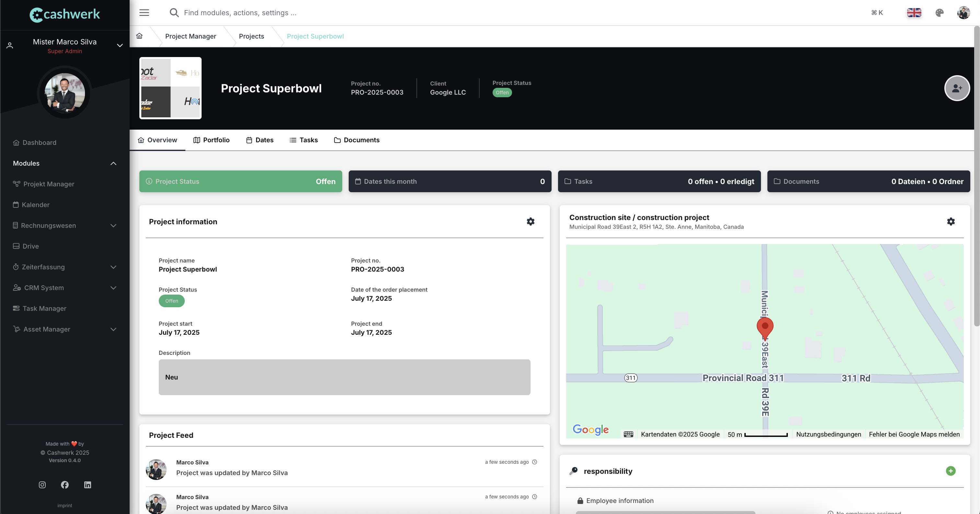Click the Neu description box
Image resolution: width=980 pixels, height=514 pixels.
click(x=344, y=377)
